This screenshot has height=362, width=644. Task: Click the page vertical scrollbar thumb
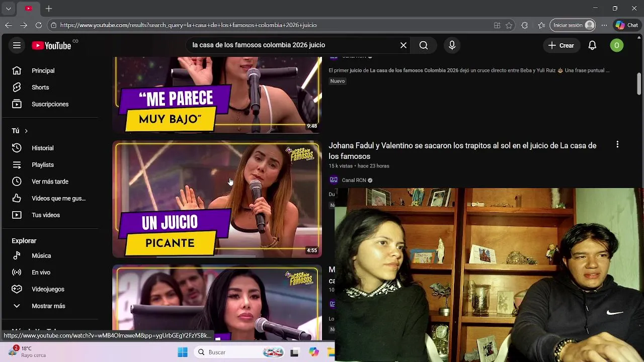tap(639, 83)
